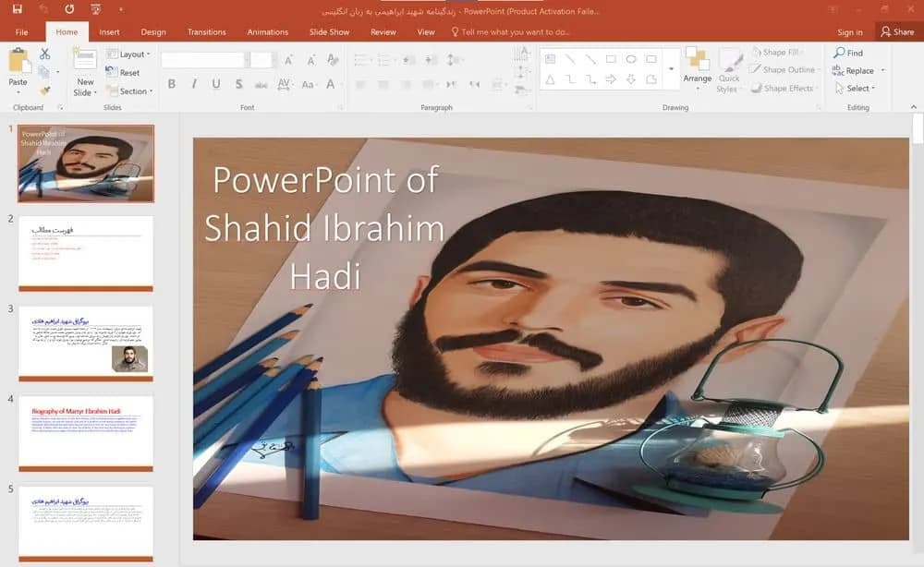
Task: Add a New Slide
Action: click(85, 73)
